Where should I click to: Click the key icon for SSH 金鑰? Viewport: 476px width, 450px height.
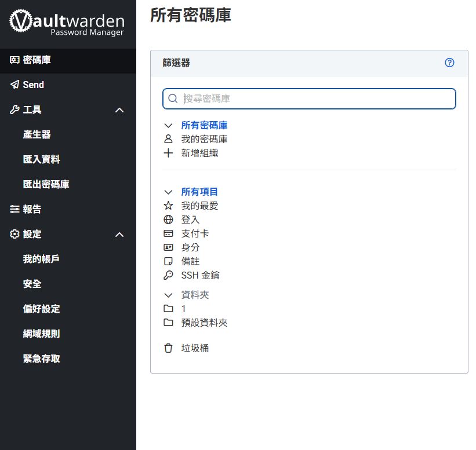169,275
